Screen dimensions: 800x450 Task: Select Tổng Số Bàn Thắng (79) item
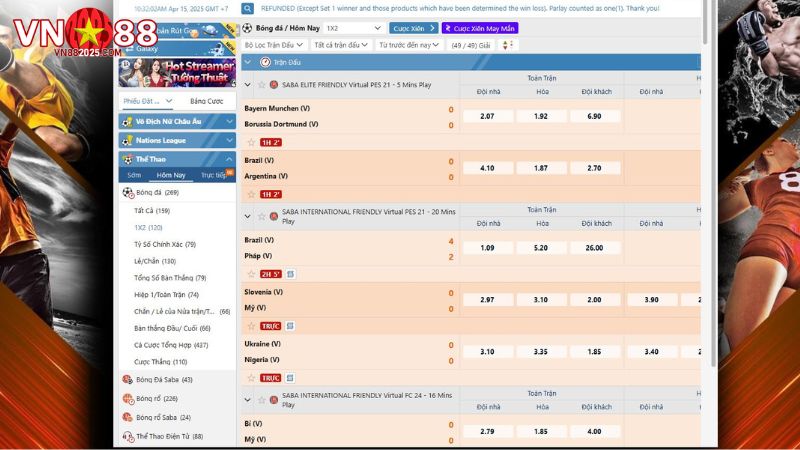tap(170, 278)
